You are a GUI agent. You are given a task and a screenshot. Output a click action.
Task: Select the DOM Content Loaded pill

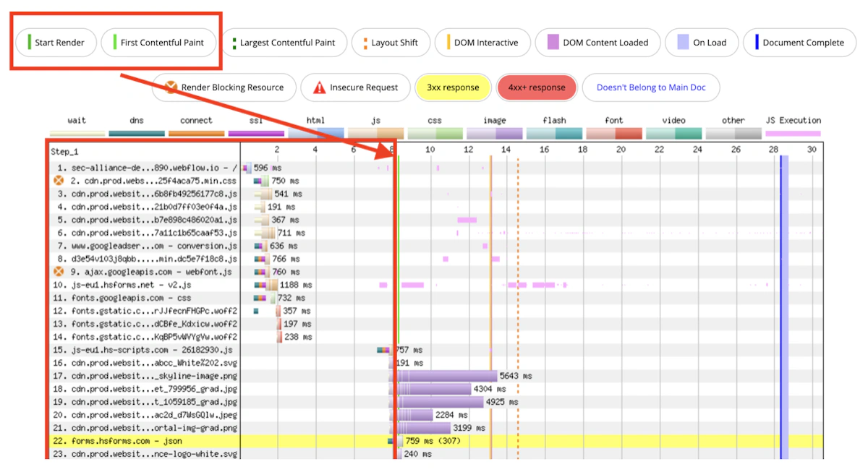pos(597,43)
